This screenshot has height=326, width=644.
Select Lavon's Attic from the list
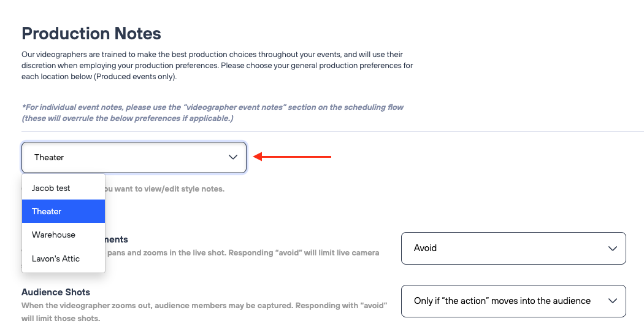[56, 258]
